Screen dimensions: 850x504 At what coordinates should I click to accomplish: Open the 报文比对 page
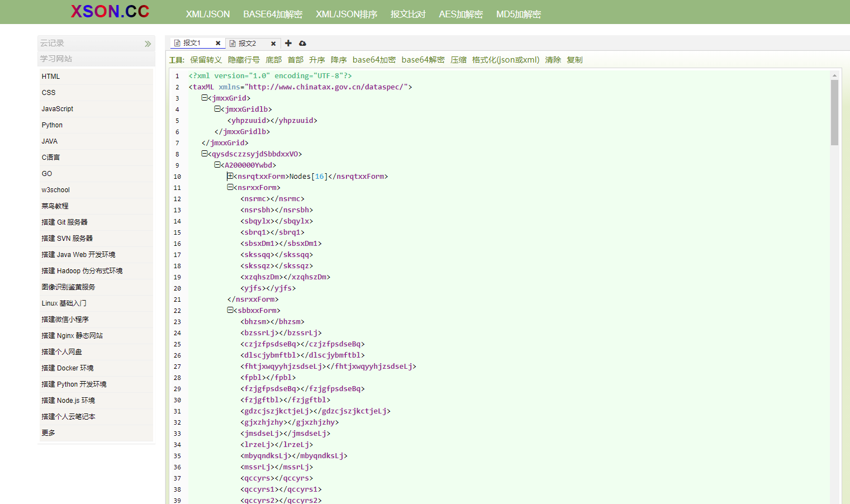(x=408, y=14)
